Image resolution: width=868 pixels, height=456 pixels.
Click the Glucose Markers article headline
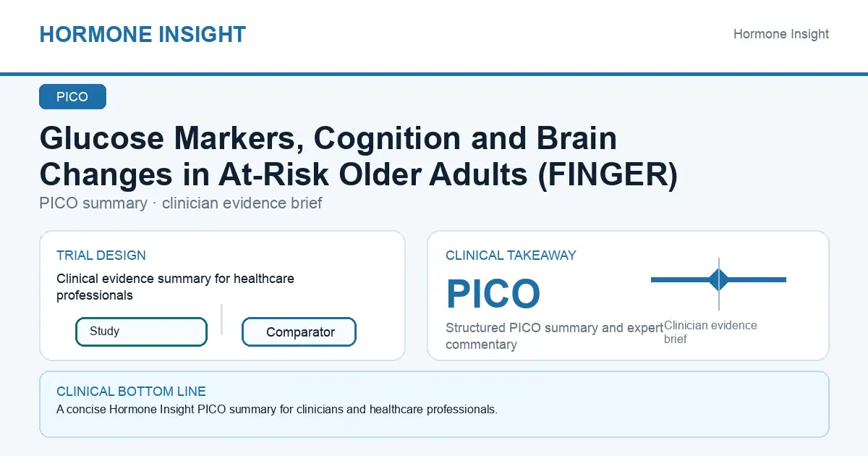pyautogui.click(x=359, y=156)
